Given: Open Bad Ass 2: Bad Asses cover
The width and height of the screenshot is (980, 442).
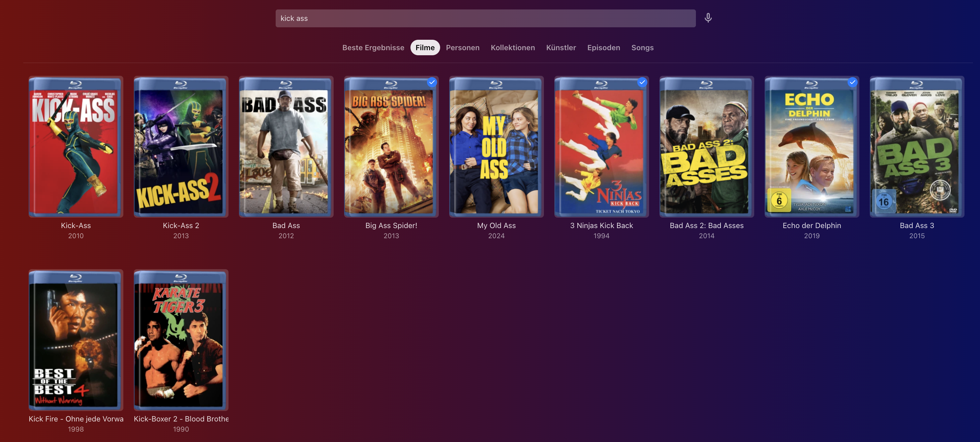Looking at the screenshot, I should pos(706,147).
